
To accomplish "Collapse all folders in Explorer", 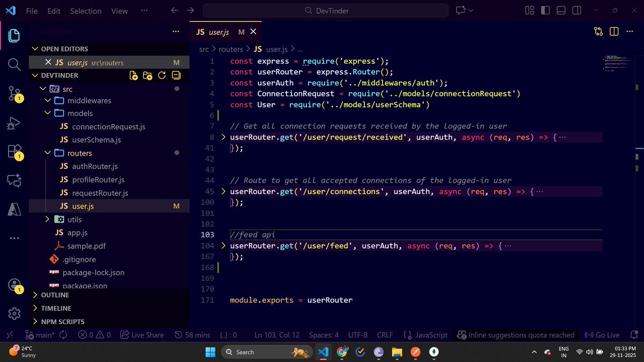I will tap(175, 76).
